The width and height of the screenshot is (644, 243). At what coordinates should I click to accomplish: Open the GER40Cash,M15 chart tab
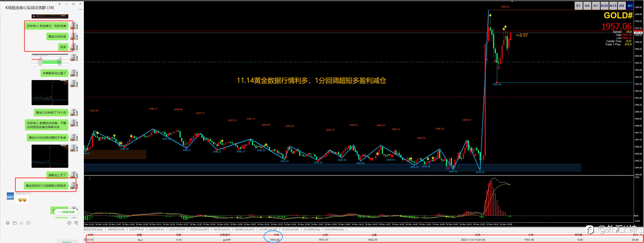click(x=244, y=230)
